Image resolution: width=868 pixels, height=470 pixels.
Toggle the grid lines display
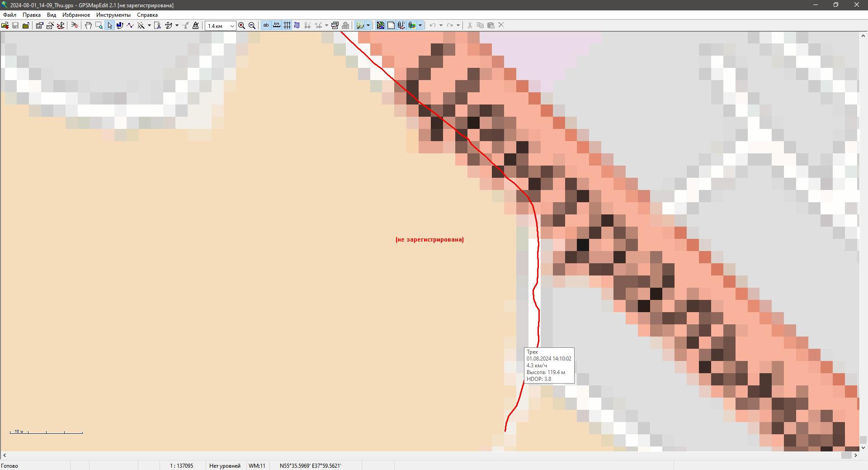coord(287,25)
